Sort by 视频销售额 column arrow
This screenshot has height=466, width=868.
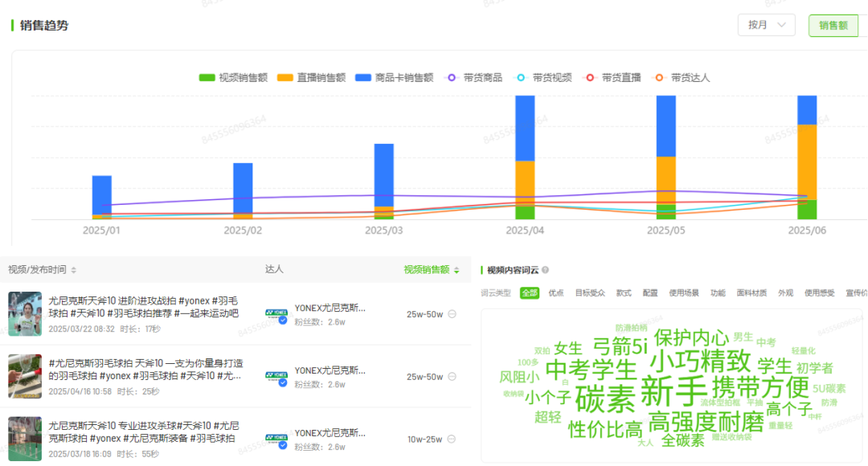pos(457,270)
